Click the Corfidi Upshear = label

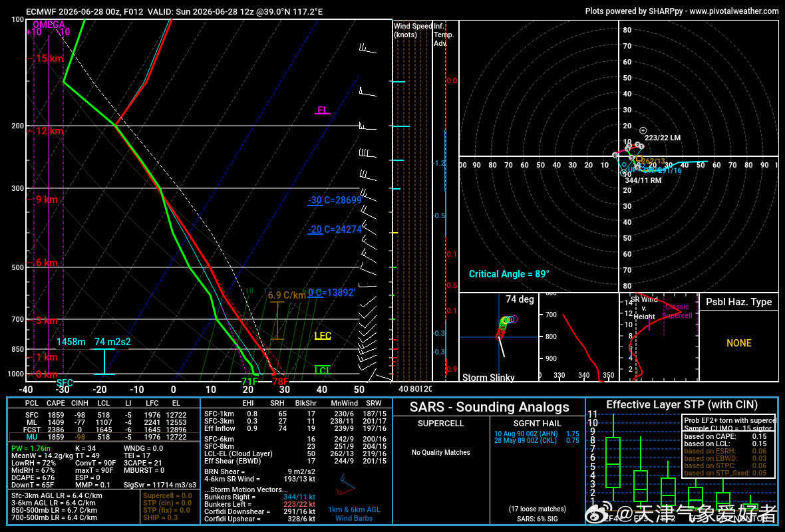click(x=232, y=519)
